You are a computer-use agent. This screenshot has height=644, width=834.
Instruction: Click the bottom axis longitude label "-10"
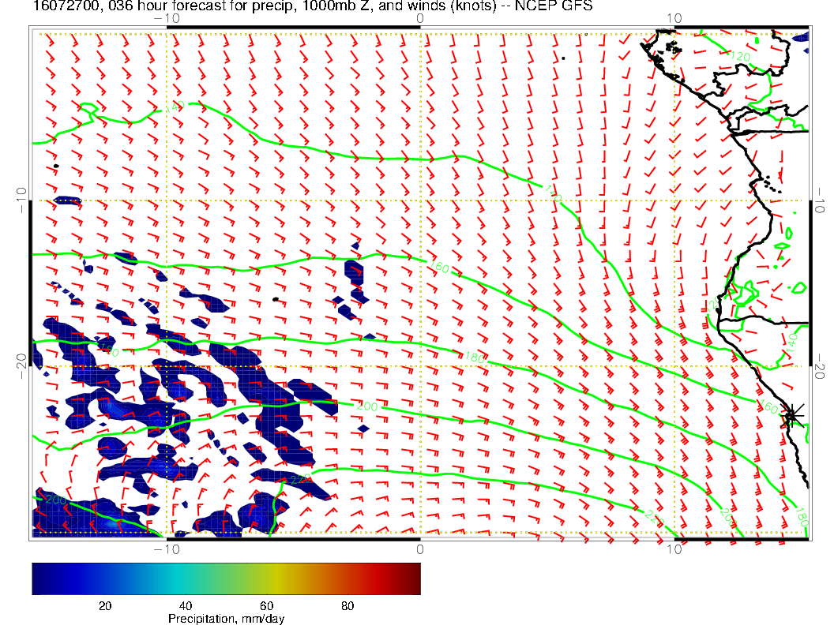[167, 549]
